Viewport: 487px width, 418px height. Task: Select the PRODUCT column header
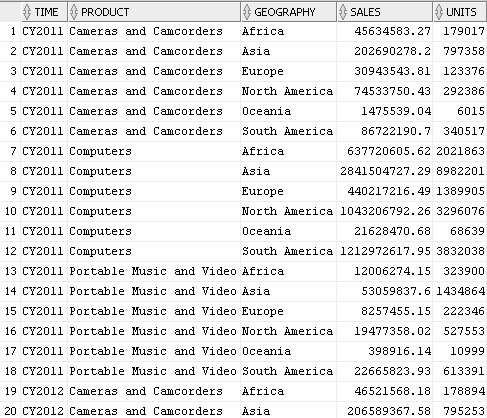(x=154, y=12)
